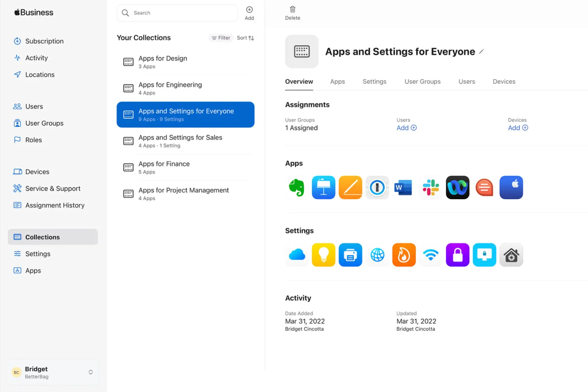Viewport: 588px width, 392px height.
Task: Open the Keynote app icon
Action: click(x=323, y=187)
